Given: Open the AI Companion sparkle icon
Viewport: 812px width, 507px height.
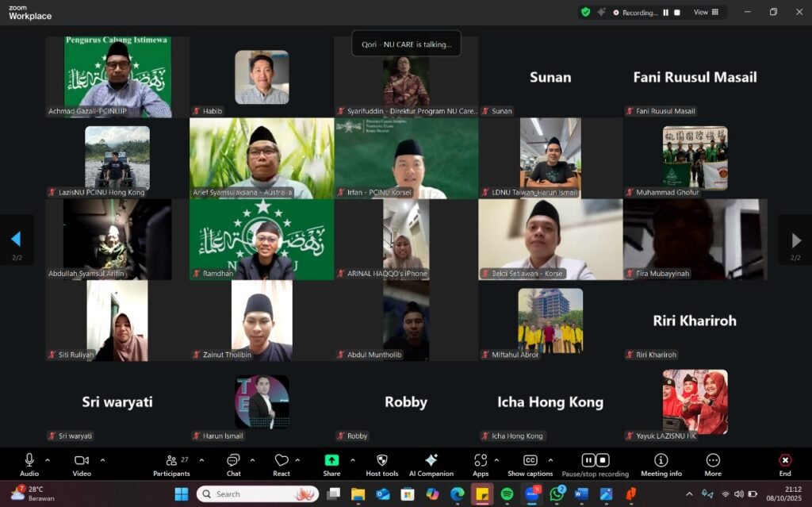Looking at the screenshot, I should 431,461.
